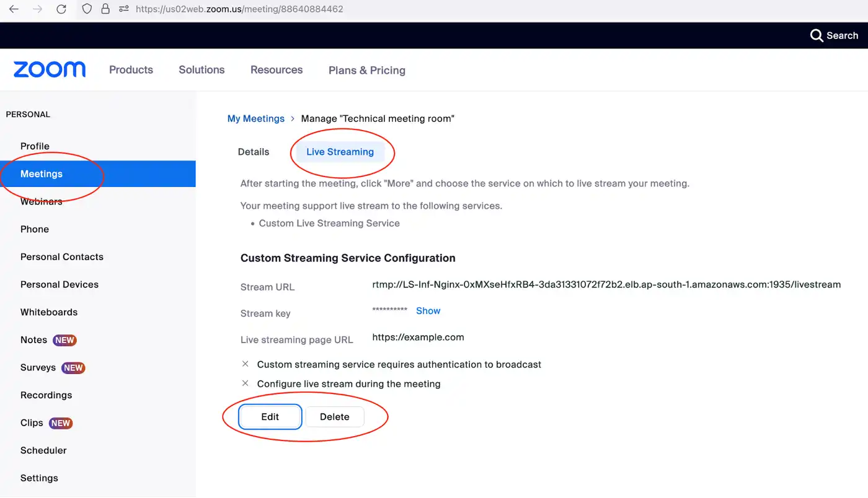Show the hidden stream key
868x498 pixels.
click(x=428, y=311)
